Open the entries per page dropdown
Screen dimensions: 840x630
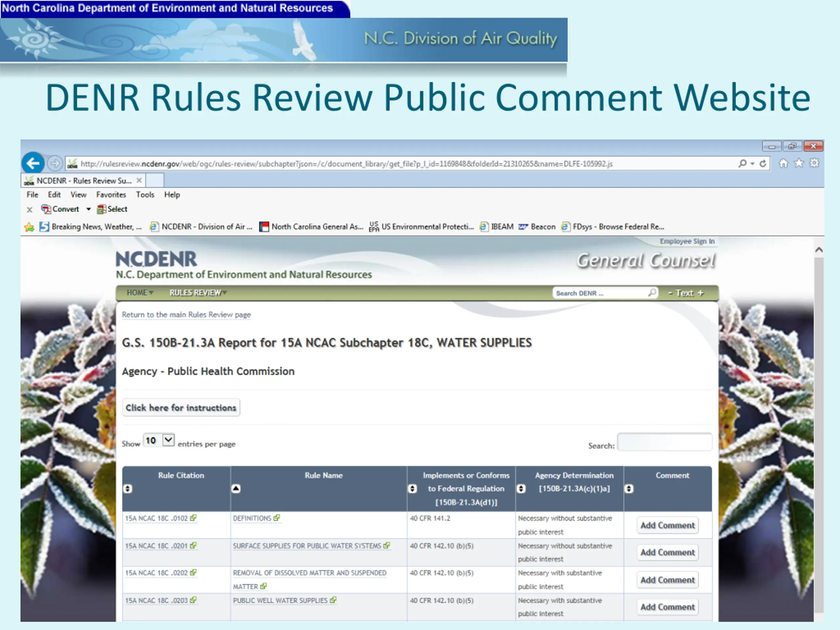pyautogui.click(x=159, y=440)
